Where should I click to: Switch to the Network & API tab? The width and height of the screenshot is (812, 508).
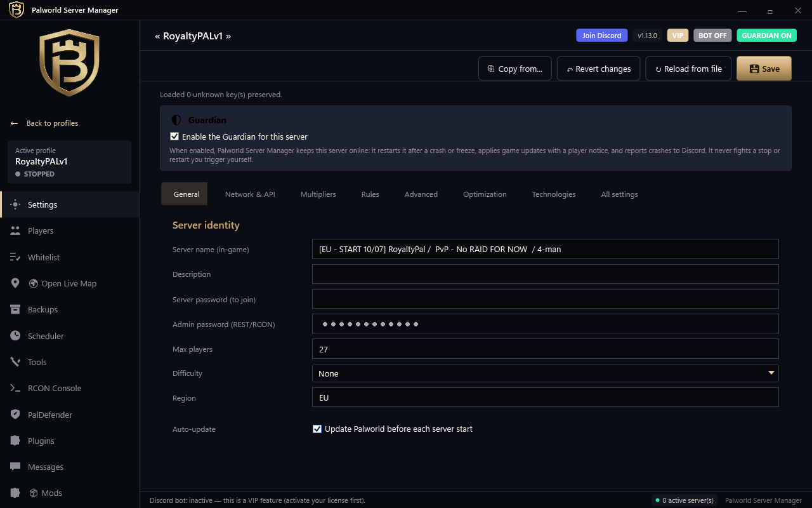click(x=250, y=194)
